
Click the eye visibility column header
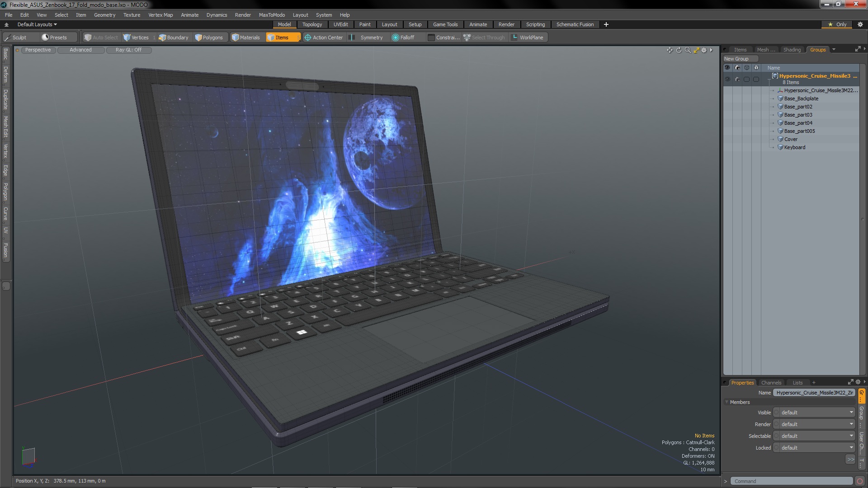click(727, 68)
